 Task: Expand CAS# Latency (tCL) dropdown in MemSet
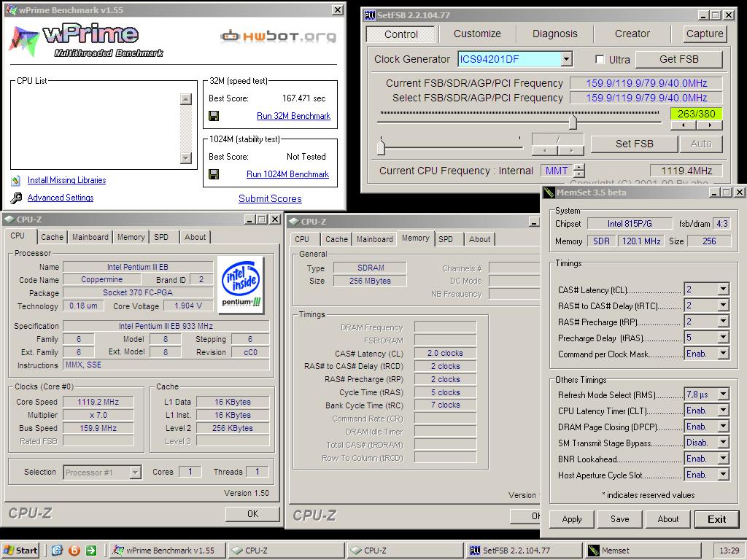coord(723,289)
